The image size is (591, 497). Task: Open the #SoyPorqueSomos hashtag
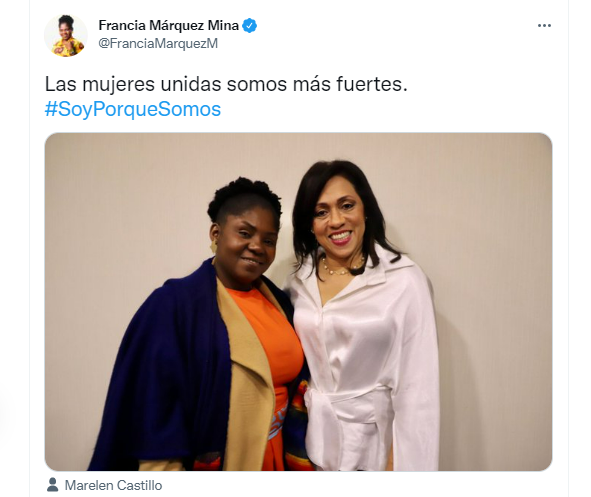(x=133, y=109)
